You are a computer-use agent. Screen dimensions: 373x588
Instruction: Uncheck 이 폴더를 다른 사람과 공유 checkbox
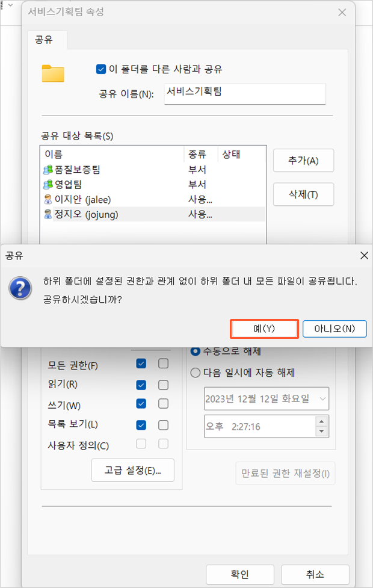101,69
